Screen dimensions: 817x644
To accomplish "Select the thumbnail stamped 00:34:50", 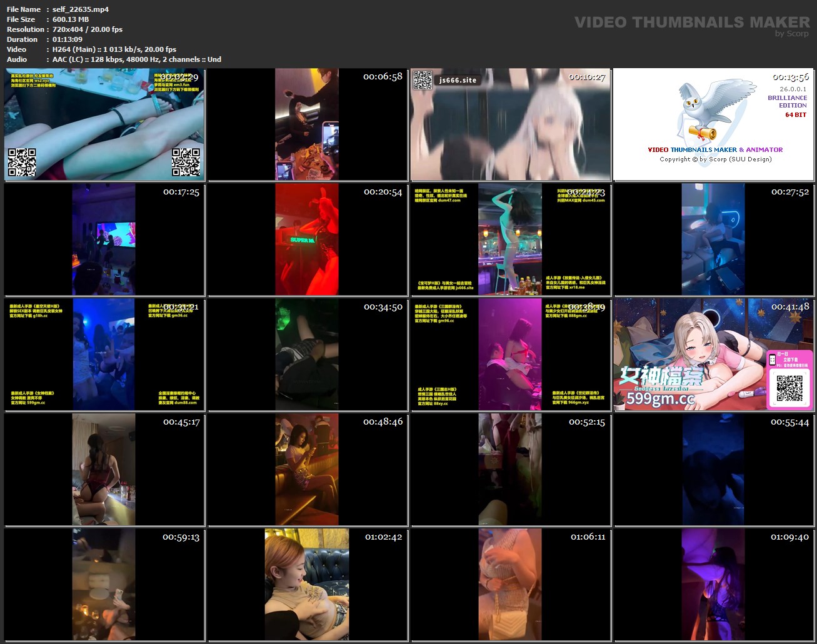I will [x=308, y=355].
